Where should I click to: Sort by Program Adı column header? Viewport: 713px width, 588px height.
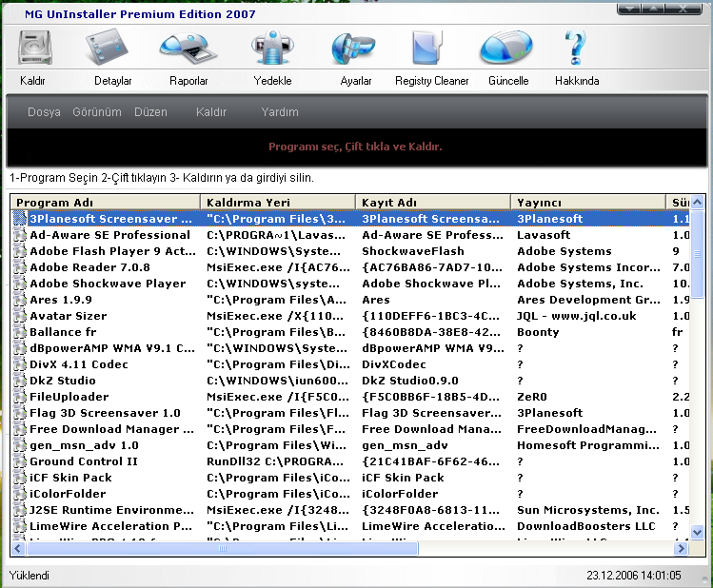click(x=105, y=203)
